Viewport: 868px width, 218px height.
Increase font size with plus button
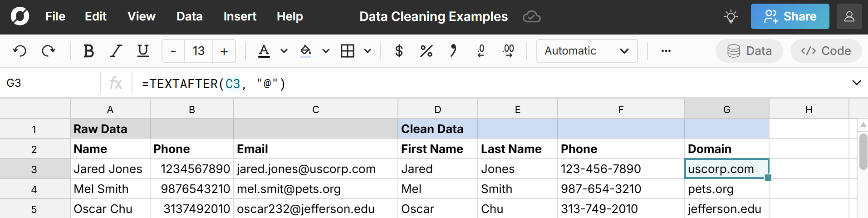[224, 51]
